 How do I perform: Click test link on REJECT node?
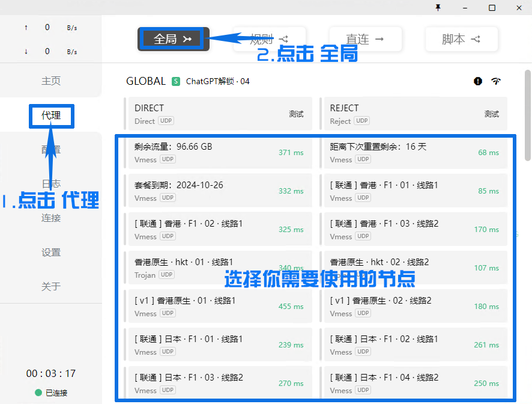(491, 114)
